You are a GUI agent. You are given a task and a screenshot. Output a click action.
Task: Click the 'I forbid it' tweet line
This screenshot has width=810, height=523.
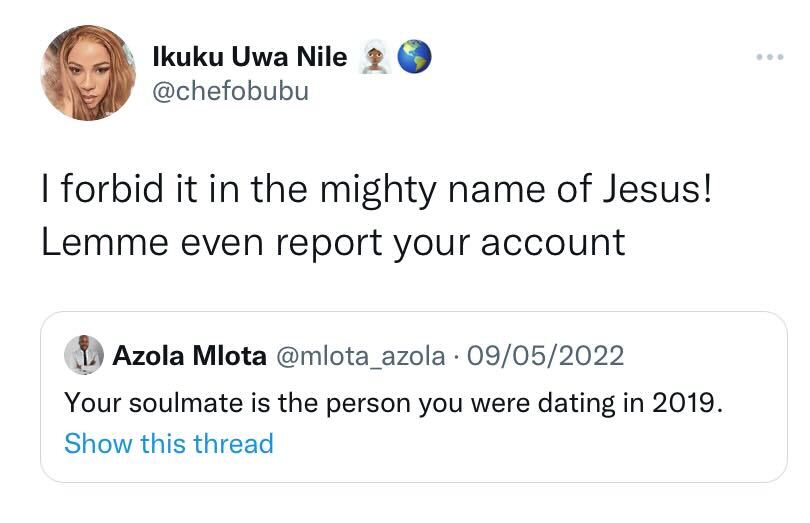376,189
